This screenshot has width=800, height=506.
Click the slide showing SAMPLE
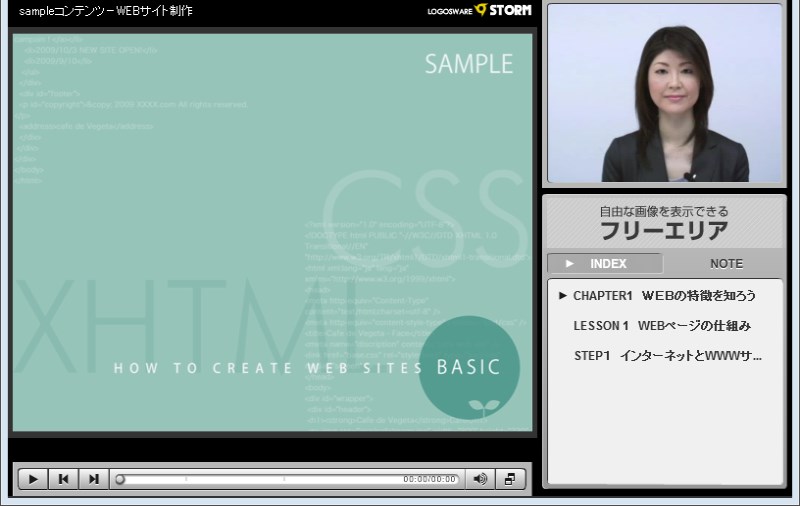click(272, 233)
